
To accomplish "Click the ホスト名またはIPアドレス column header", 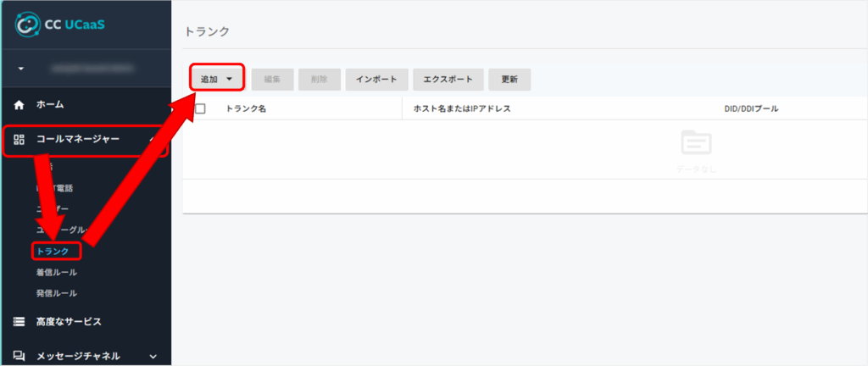I will (x=461, y=109).
